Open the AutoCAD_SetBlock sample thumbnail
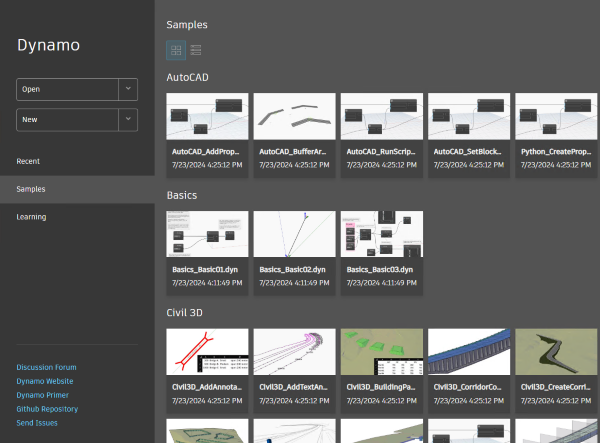 point(469,116)
